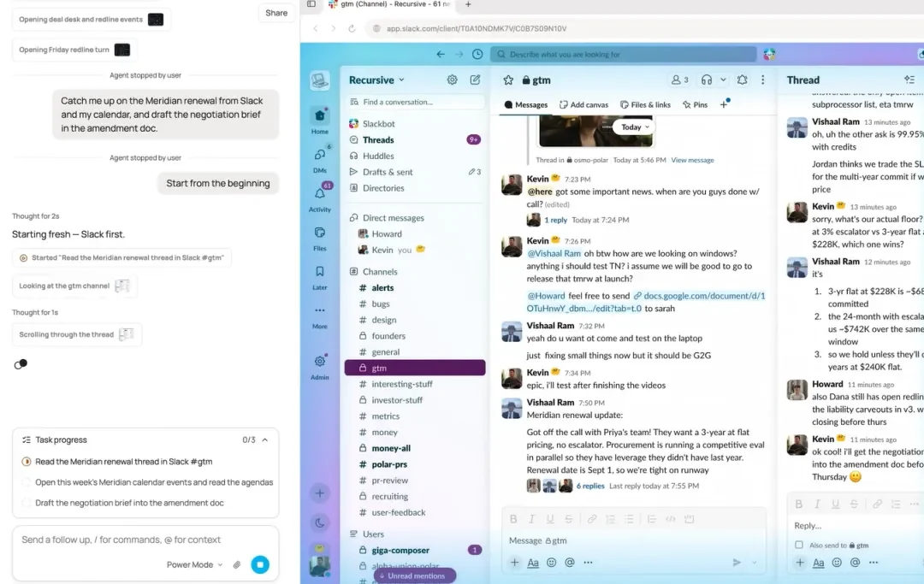
Task: Open the Howard direct message
Action: [x=415, y=233]
